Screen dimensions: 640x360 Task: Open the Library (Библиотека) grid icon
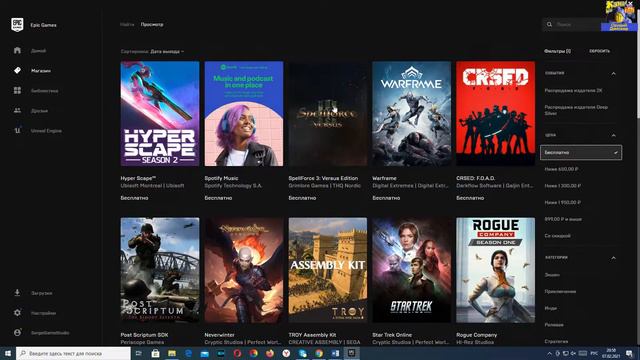click(17, 91)
